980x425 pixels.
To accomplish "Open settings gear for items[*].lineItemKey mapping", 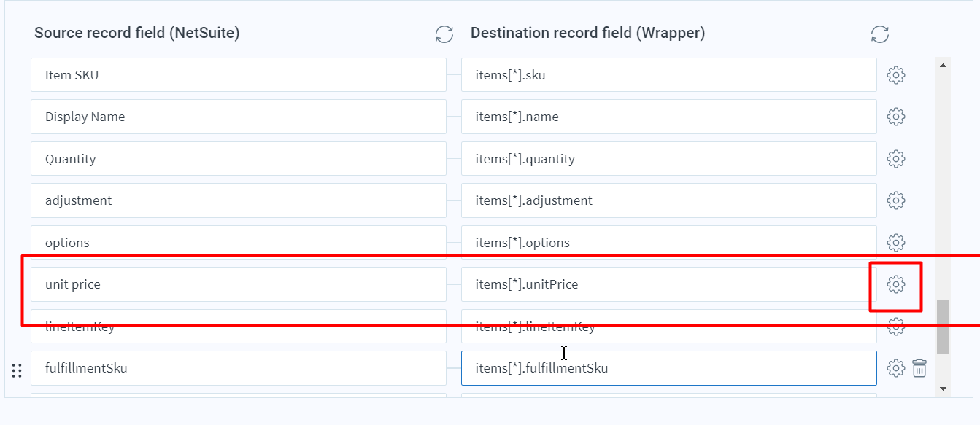I will click(896, 327).
